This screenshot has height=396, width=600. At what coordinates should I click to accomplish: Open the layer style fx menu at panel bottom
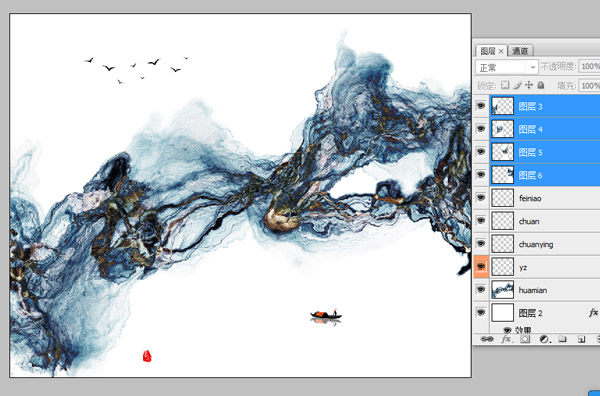[x=507, y=339]
